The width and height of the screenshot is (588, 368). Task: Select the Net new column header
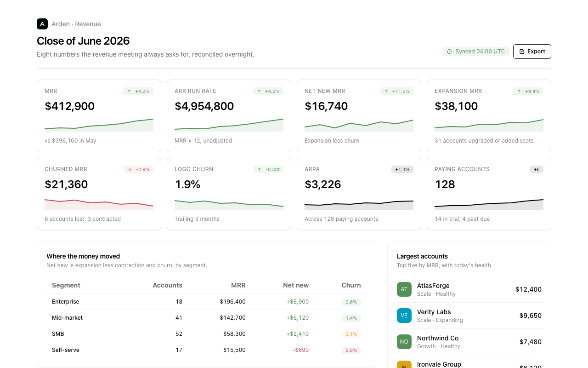pos(296,285)
